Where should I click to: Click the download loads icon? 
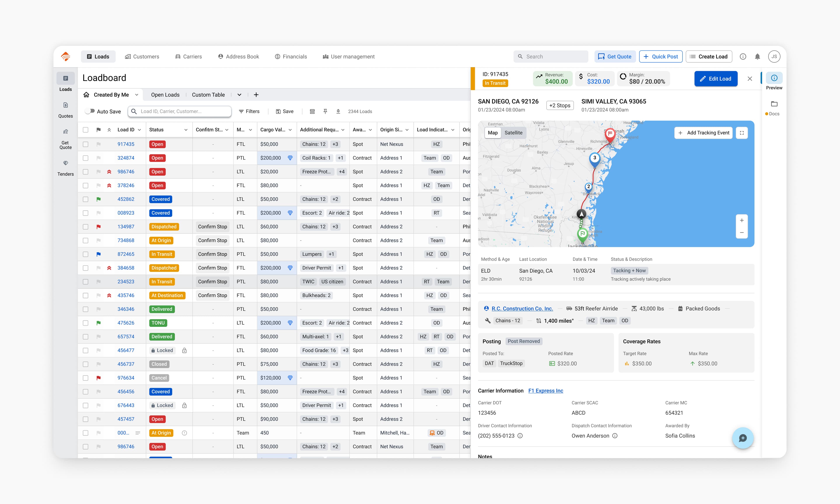(x=338, y=111)
